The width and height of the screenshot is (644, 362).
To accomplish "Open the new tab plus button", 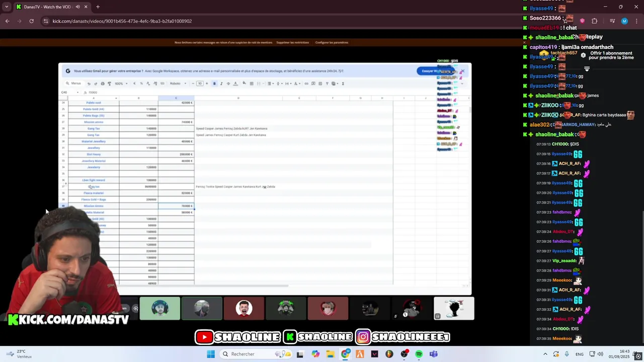I will (x=98, y=7).
